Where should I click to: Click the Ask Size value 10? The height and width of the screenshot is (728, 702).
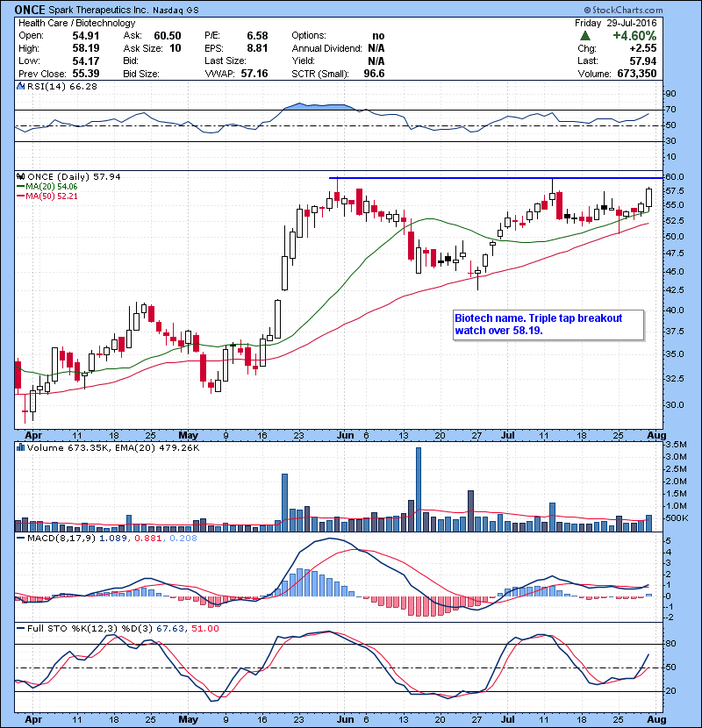(175, 48)
